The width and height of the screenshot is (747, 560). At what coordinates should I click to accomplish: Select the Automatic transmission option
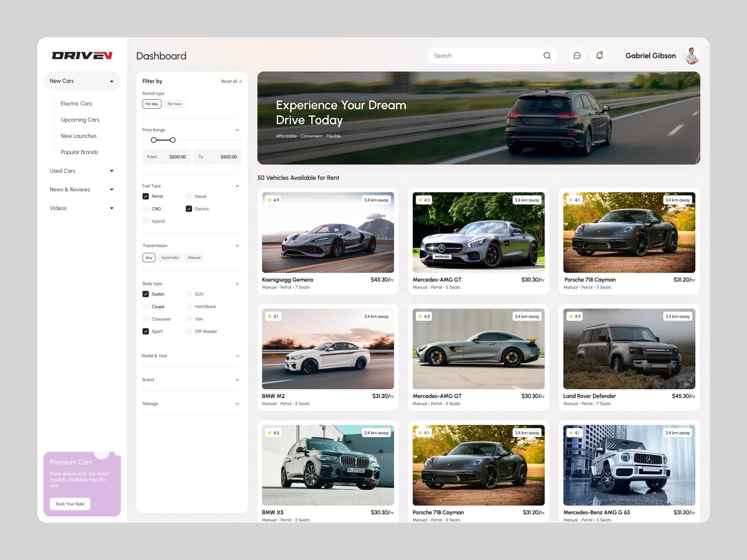170,258
